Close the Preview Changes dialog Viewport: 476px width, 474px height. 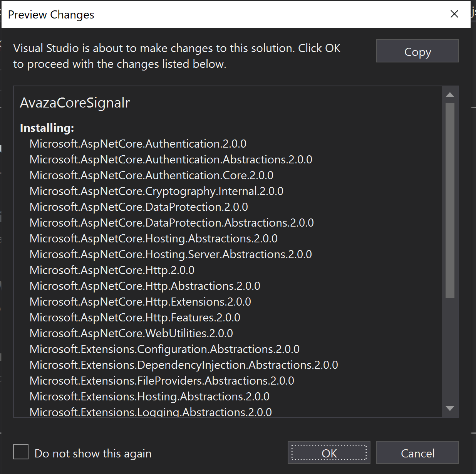(x=454, y=14)
